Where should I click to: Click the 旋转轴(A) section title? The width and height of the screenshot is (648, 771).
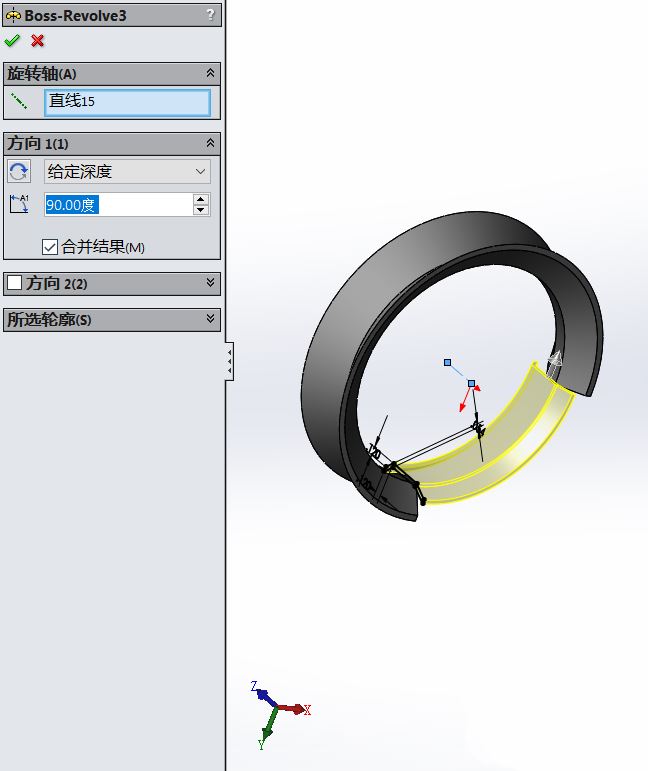tap(42, 74)
